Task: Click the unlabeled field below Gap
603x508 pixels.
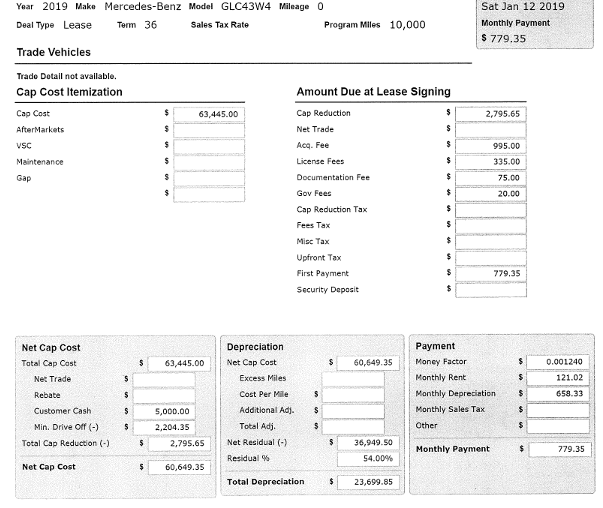Action: 209,194
